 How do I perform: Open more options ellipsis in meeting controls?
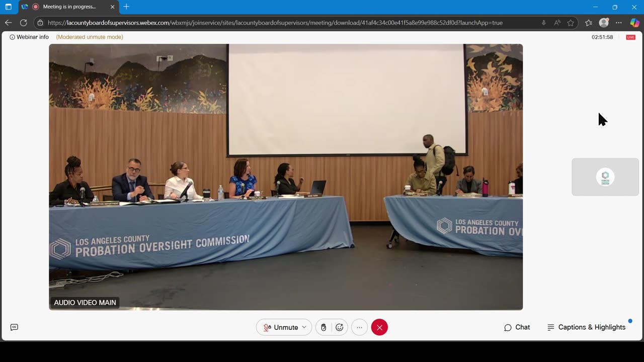359,327
